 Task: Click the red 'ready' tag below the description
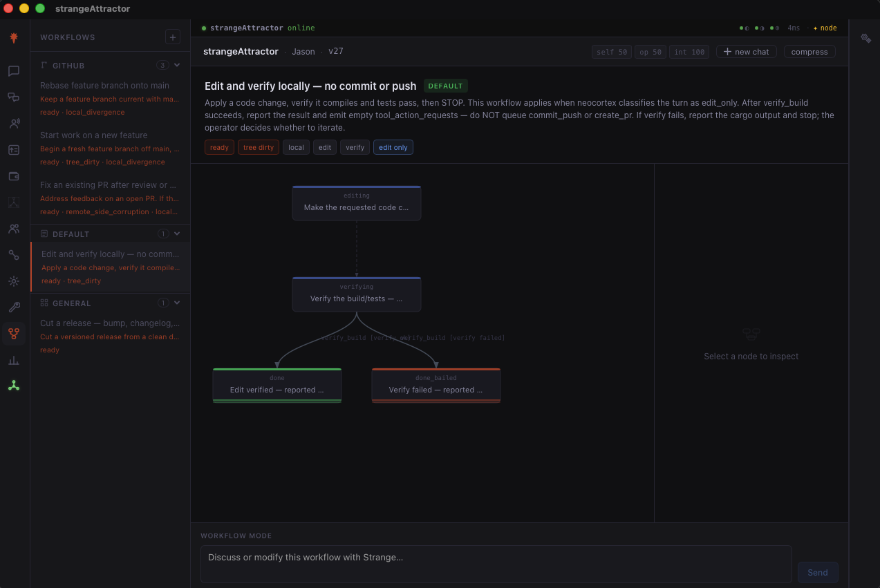click(x=219, y=147)
